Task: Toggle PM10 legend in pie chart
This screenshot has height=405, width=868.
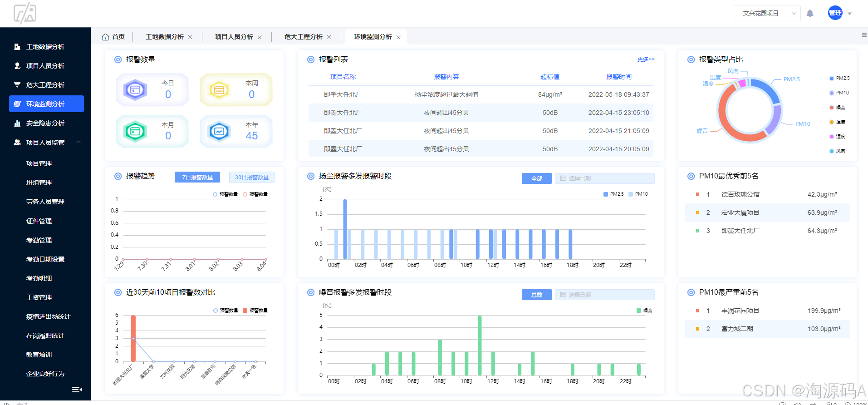Action: coord(839,93)
